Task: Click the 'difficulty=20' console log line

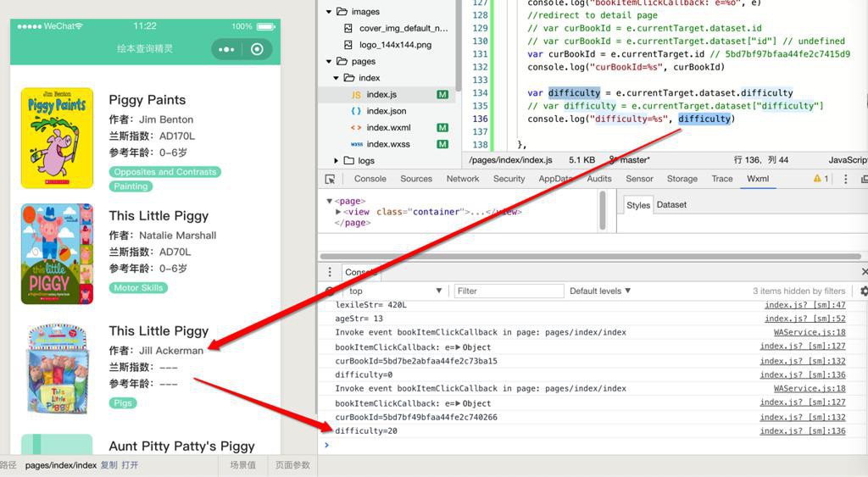Action: [366, 430]
